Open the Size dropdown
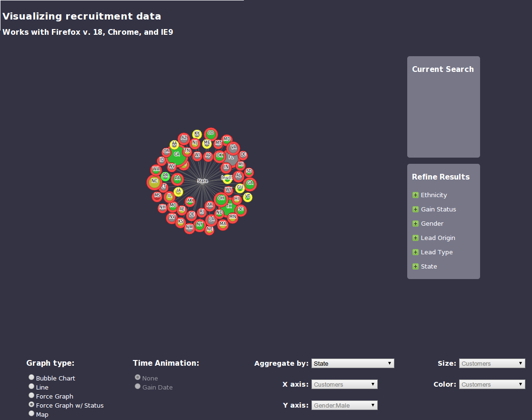Screen dimensions: 532x420 [x=492, y=364]
